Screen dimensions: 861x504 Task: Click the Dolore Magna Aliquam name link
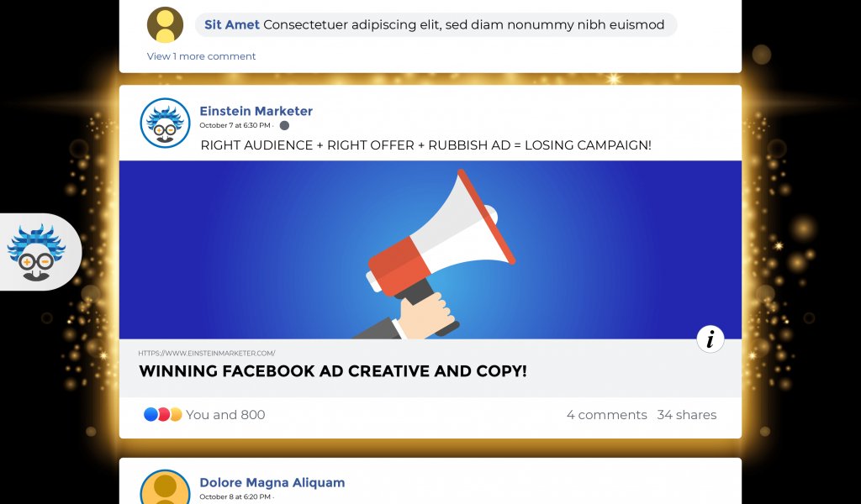pyautogui.click(x=272, y=482)
